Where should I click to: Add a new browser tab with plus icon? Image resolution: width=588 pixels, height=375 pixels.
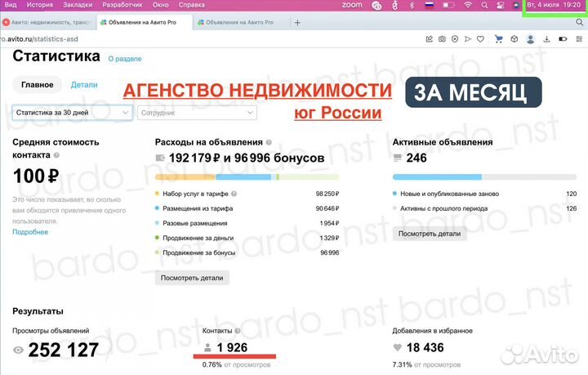tap(297, 23)
